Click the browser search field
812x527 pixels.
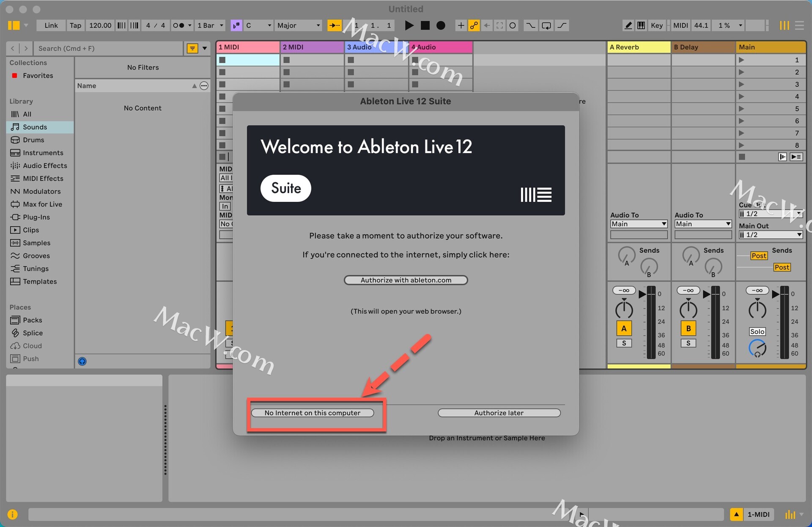pyautogui.click(x=108, y=48)
